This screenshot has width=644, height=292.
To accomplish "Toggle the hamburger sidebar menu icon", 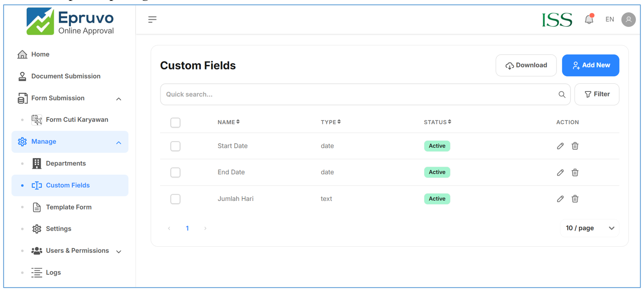I will pyautogui.click(x=152, y=19).
